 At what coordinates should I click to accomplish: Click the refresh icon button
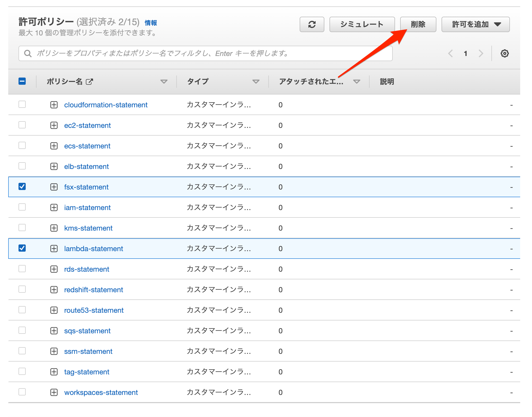[312, 24]
